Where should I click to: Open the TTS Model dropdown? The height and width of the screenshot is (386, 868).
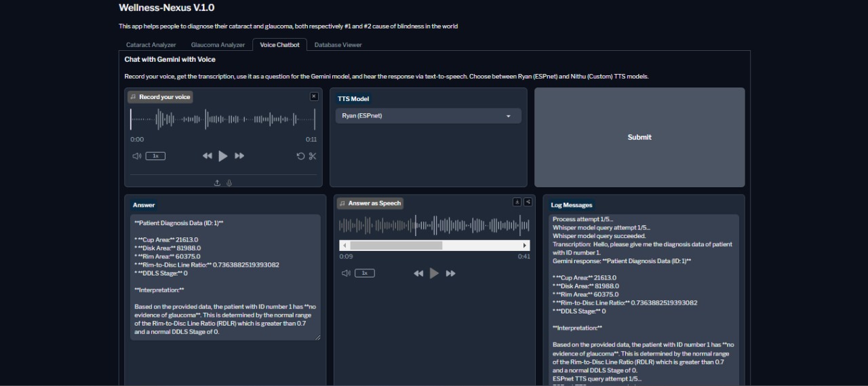[428, 116]
